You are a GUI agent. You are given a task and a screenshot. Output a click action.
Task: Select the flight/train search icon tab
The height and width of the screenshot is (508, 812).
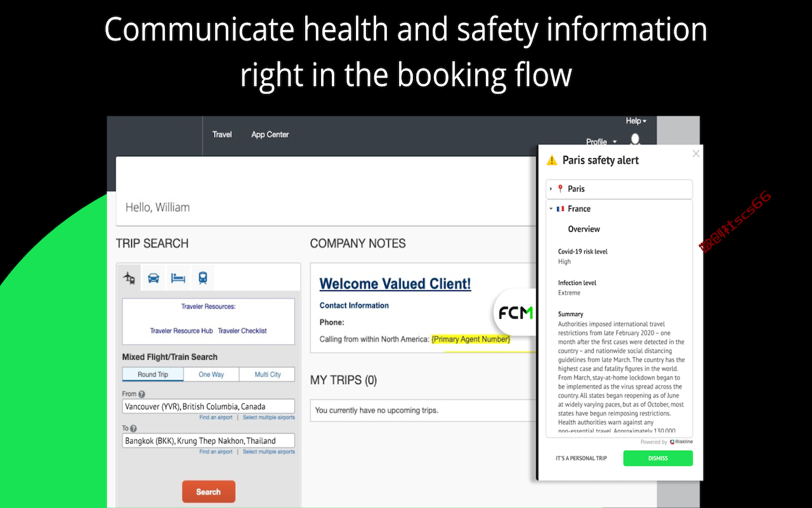(x=129, y=278)
